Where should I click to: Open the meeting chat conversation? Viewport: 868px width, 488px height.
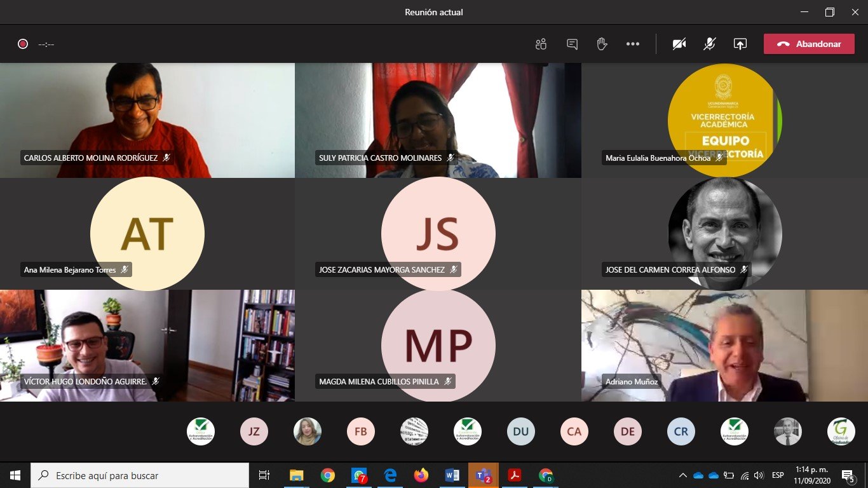pyautogui.click(x=572, y=44)
